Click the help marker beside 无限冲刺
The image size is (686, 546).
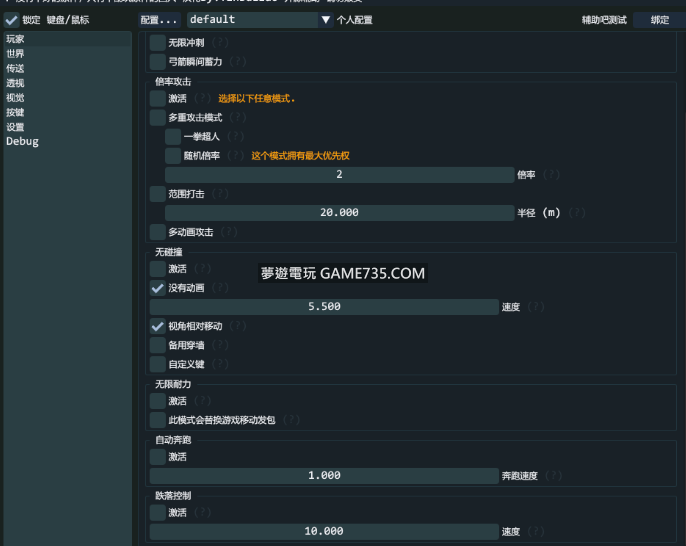218,43
